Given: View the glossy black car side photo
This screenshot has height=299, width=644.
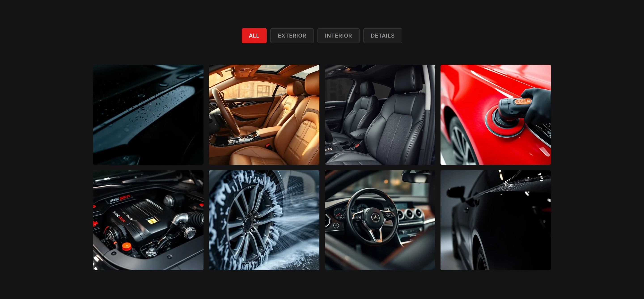Looking at the screenshot, I should tap(496, 220).
